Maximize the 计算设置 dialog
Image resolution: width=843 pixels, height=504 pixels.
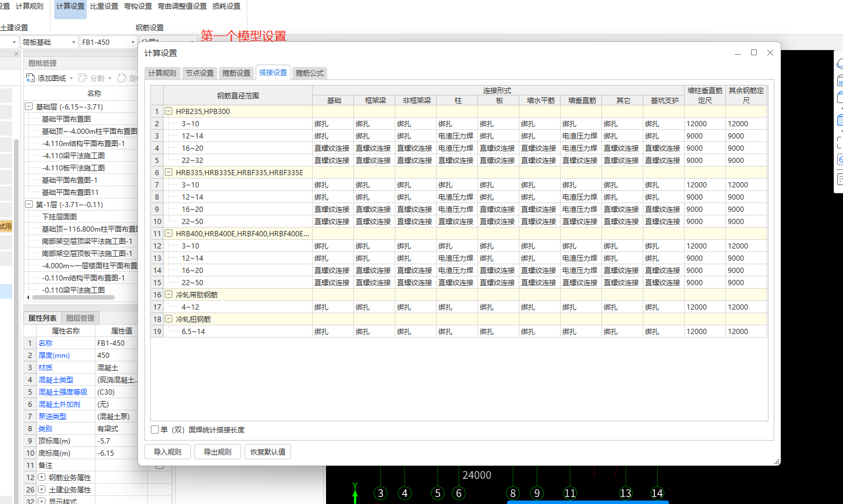[754, 52]
